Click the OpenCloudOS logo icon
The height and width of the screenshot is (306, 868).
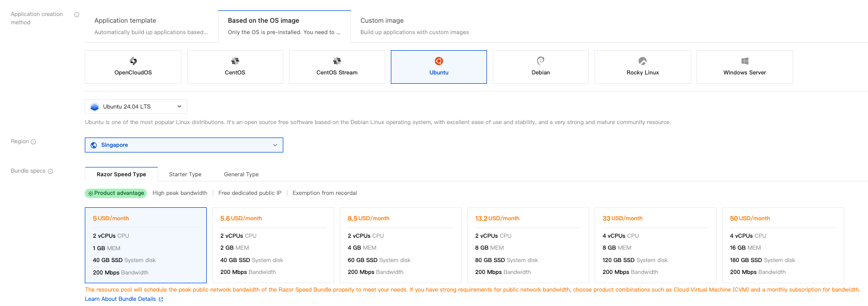point(133,61)
